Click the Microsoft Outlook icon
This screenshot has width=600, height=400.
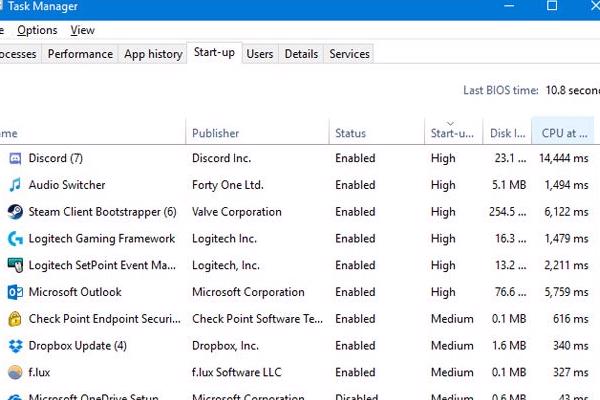tap(15, 292)
